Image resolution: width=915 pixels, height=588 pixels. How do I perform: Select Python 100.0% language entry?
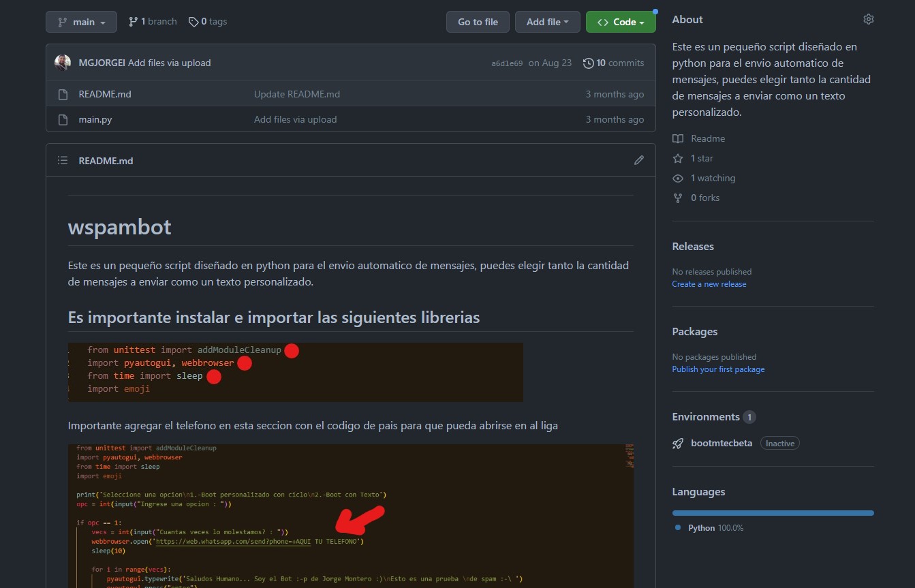709,528
